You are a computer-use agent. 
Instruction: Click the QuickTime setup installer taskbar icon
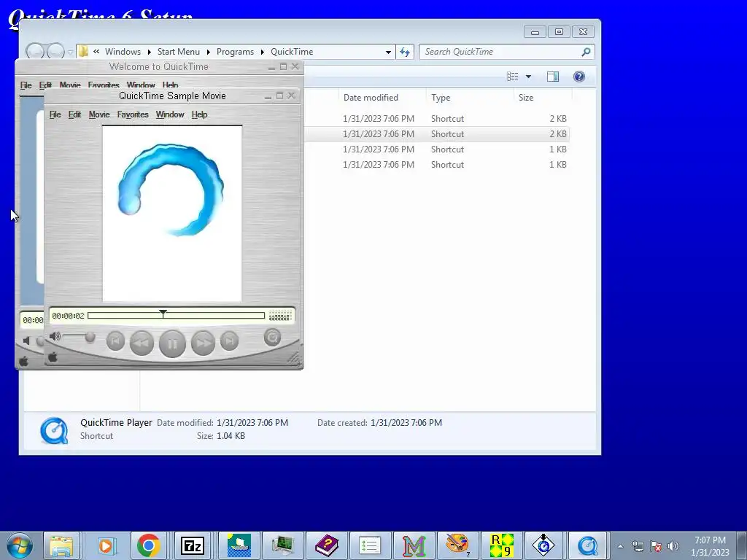(x=543, y=545)
